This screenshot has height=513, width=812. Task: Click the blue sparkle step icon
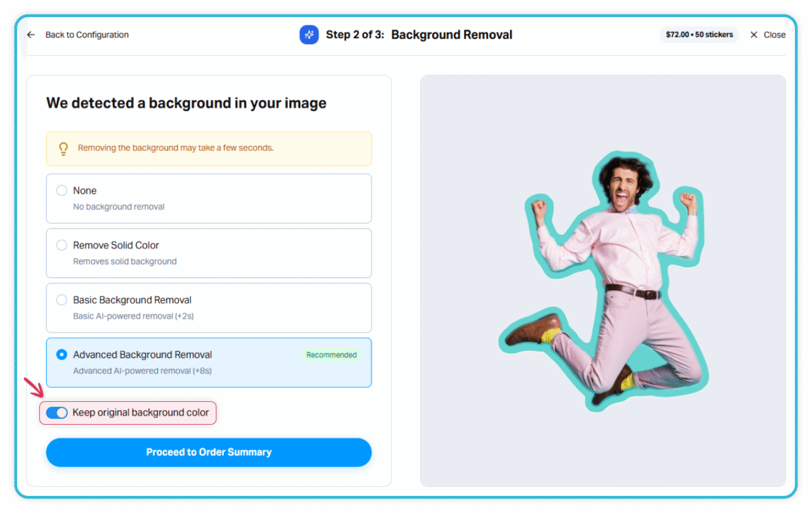point(309,35)
